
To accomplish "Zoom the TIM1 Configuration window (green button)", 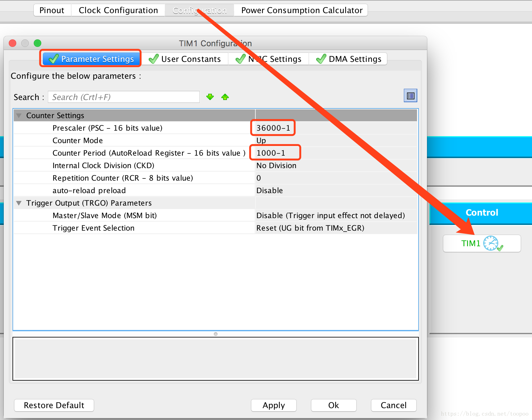I will [38, 43].
